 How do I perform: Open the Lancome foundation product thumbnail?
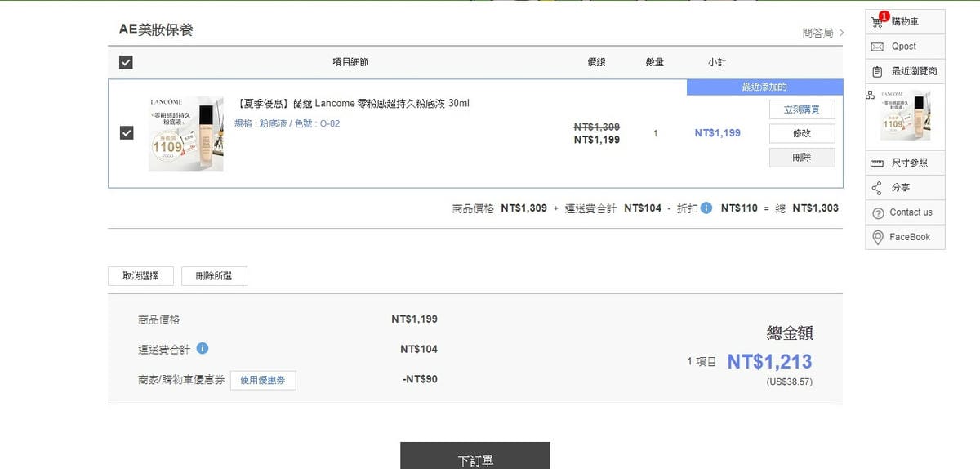click(x=185, y=133)
